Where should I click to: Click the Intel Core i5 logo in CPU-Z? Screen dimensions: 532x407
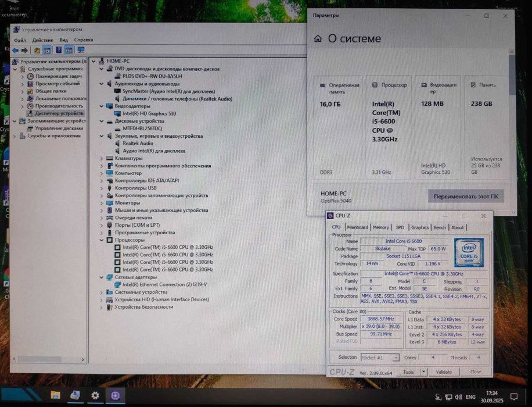469,252
